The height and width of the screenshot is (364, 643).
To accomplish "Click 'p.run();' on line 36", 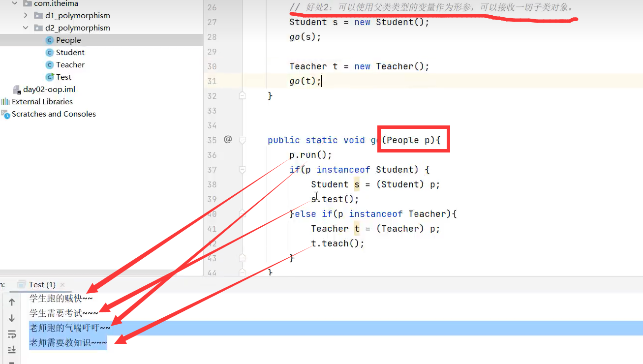I will [310, 155].
